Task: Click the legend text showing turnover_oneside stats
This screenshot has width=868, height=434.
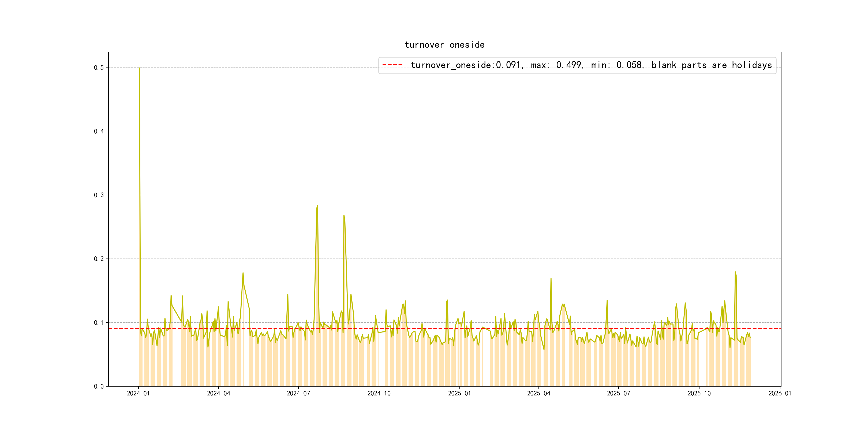Action: click(x=591, y=65)
